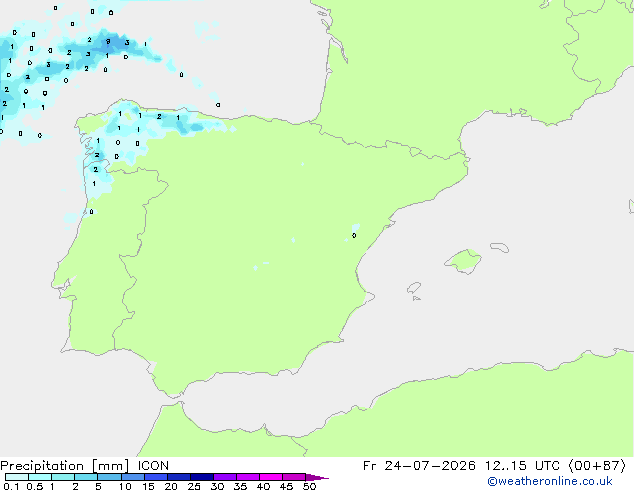Click the over-50 mm arrow tip of legend

317,477
